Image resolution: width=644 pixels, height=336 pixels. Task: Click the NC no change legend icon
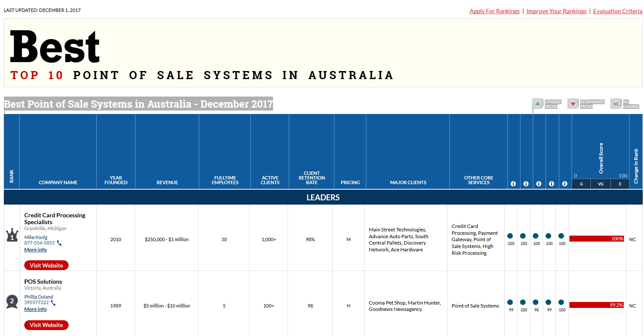click(x=616, y=104)
